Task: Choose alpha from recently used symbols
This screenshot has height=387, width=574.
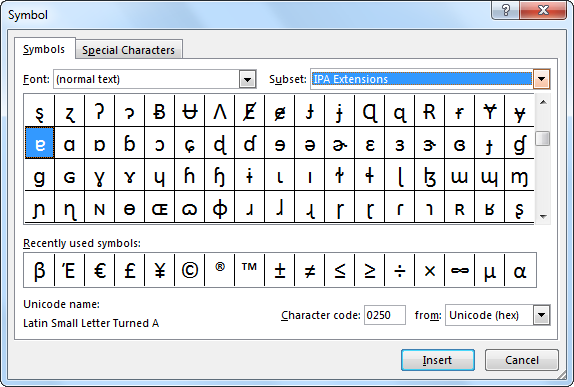Action: point(520,270)
